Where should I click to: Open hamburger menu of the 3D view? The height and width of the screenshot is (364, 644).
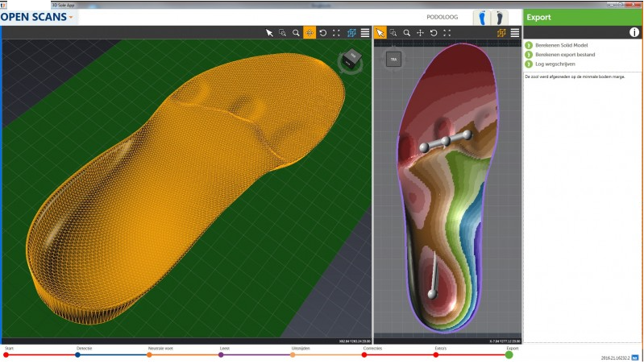point(365,33)
